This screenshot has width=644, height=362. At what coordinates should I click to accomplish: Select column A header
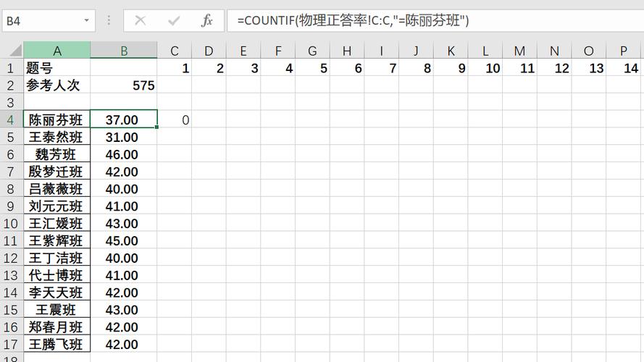tap(57, 51)
